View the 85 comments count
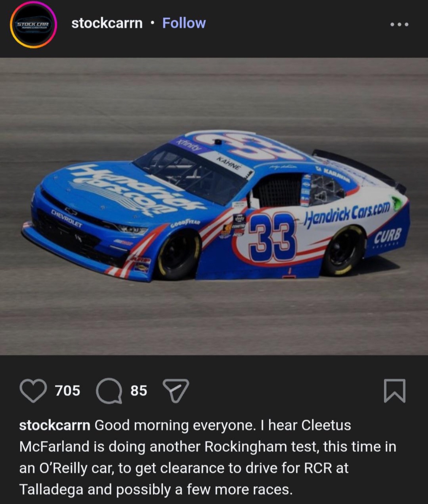The image size is (428, 504). point(139,390)
